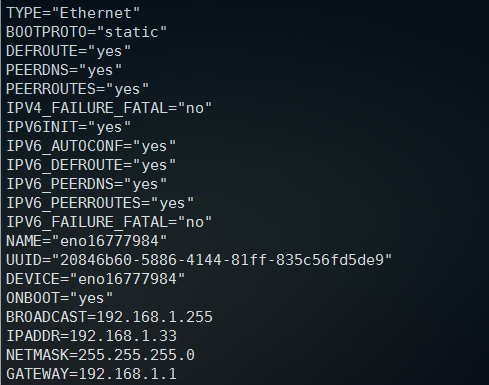Click the PEERROUTES="yes" entry
This screenshot has height=385, width=489.
[77, 89]
